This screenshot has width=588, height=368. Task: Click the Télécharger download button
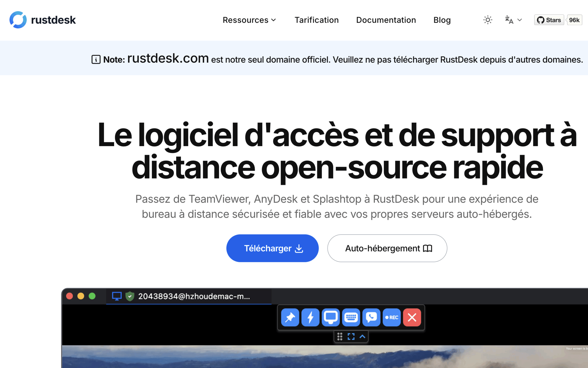(272, 248)
